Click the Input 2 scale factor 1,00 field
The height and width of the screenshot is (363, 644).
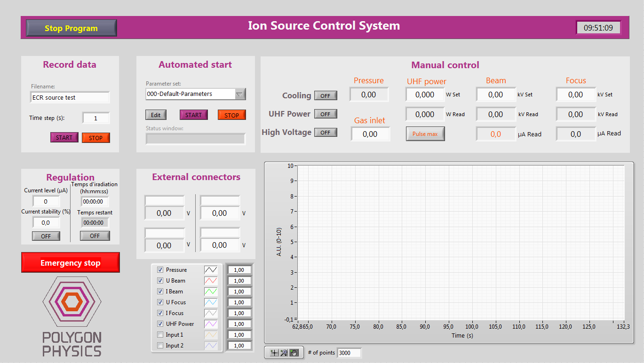(239, 346)
